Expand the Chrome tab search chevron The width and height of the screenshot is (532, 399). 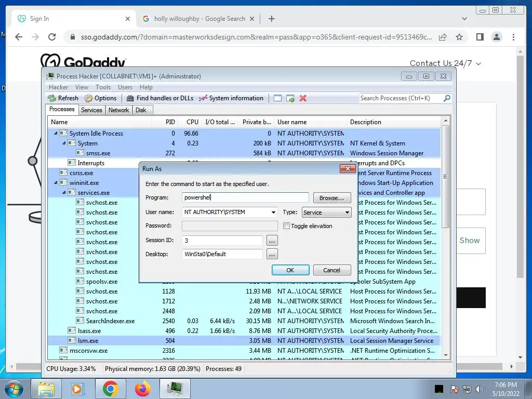[464, 19]
